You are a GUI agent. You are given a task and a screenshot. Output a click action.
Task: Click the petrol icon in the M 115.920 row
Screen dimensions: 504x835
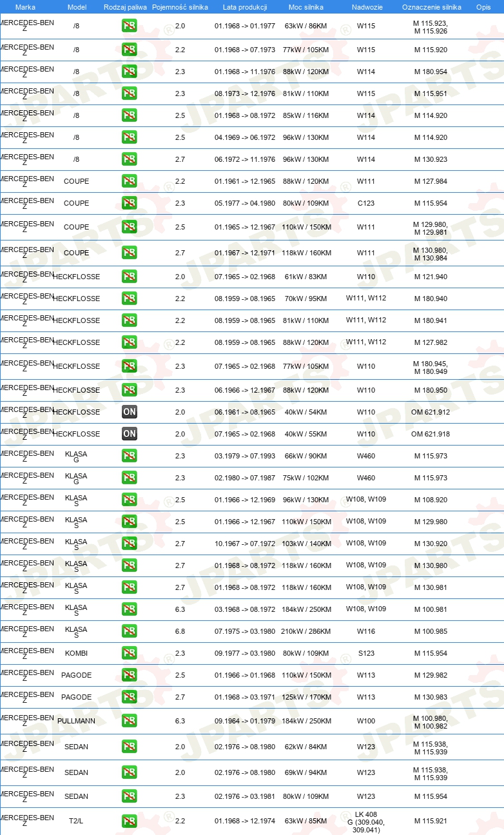(x=129, y=50)
